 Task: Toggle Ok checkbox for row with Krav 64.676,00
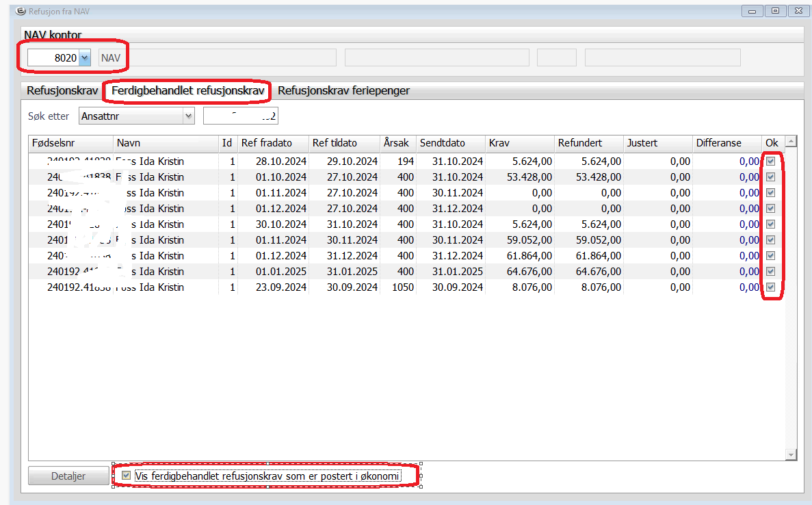click(771, 272)
